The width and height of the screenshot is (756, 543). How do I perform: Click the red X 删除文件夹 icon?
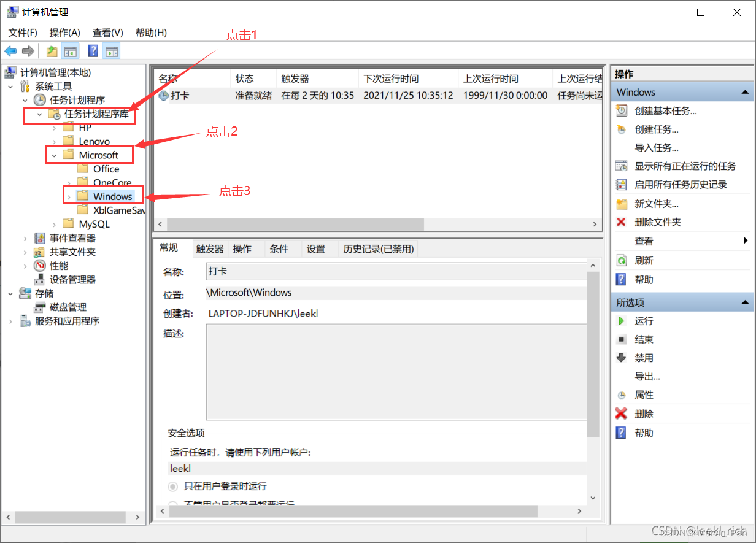coord(622,222)
